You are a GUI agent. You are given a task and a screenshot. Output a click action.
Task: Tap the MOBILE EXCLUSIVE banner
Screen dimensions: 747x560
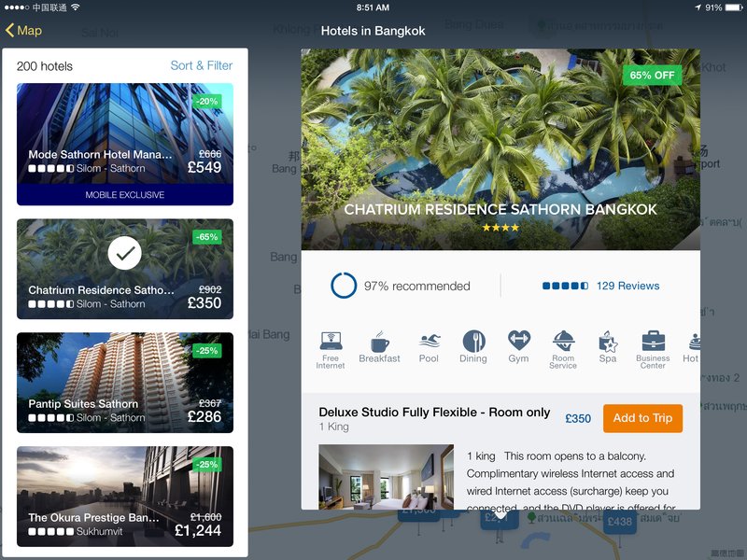point(125,195)
